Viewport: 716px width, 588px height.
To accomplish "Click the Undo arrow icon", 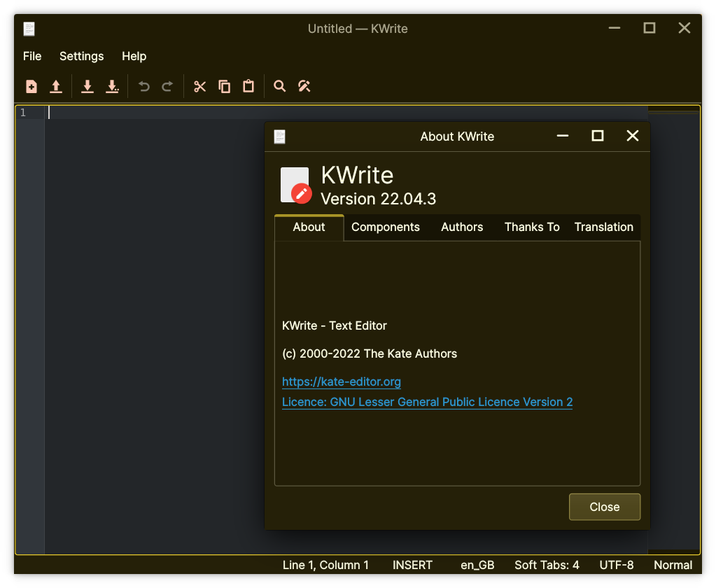I will click(x=144, y=86).
